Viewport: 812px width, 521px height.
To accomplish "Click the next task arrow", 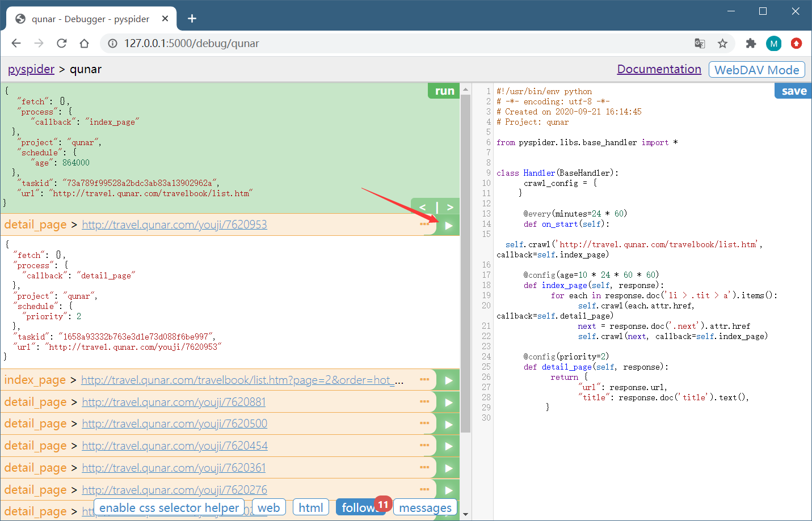I will [450, 207].
